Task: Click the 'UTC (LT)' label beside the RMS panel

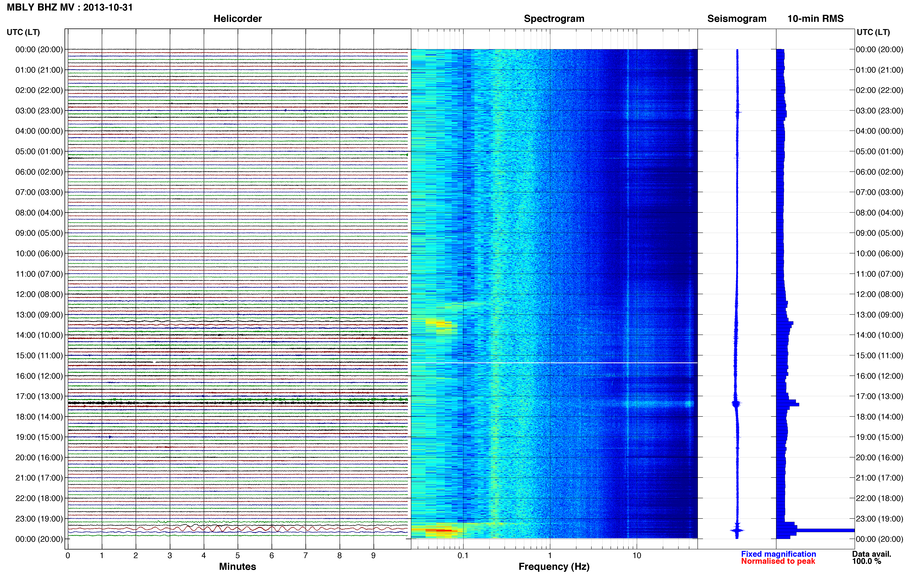Action: click(873, 32)
